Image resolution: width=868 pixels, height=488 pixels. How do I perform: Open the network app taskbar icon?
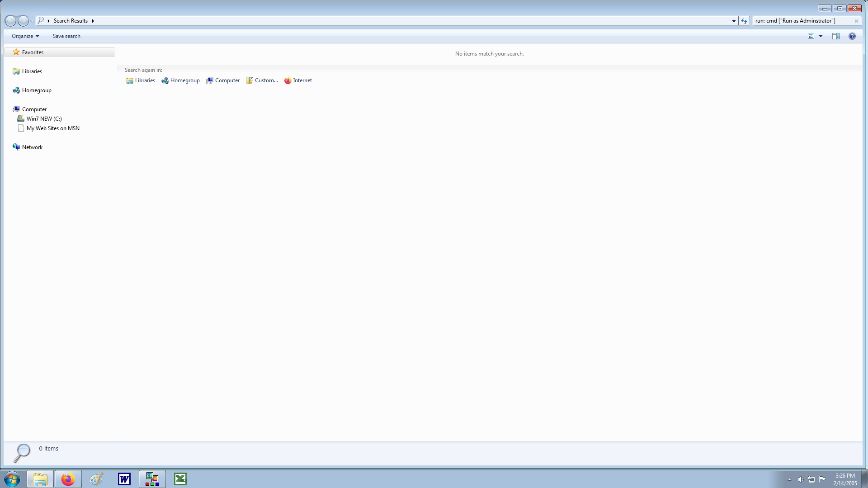pyautogui.click(x=152, y=479)
